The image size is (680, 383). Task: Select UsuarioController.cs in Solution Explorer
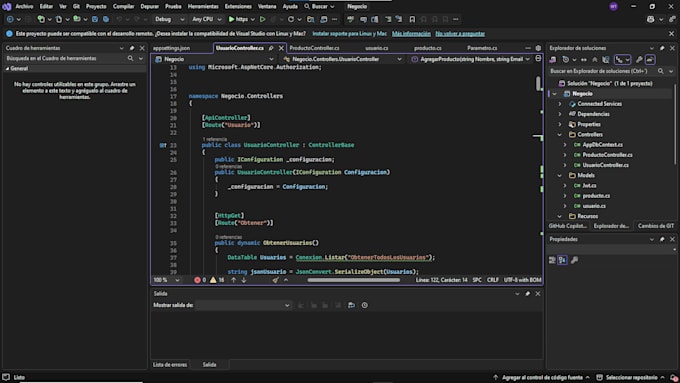pyautogui.click(x=605, y=165)
